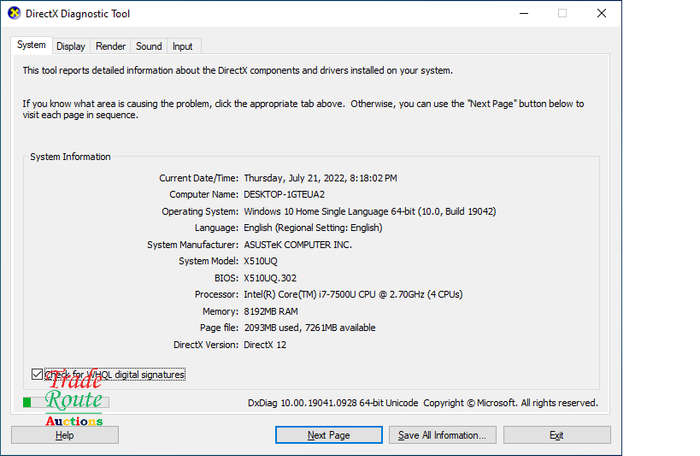Click the Language value English text
Image resolution: width=700 pixels, height=456 pixels.
point(312,228)
